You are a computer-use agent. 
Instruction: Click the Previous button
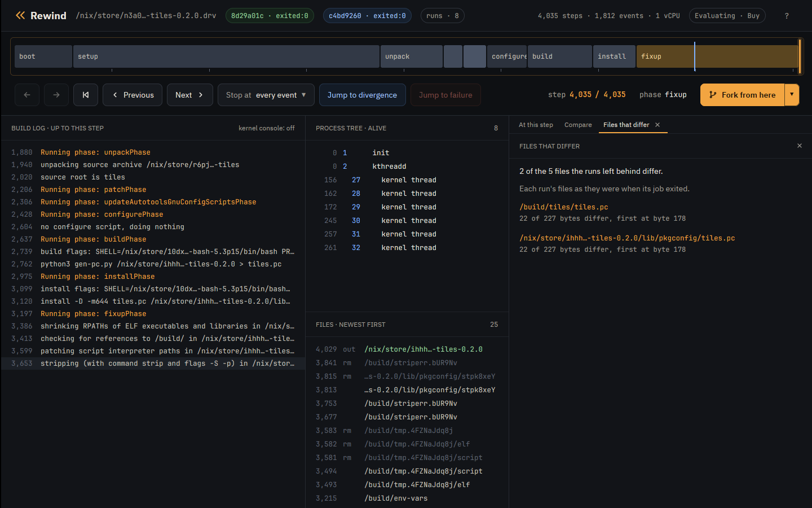tap(133, 95)
